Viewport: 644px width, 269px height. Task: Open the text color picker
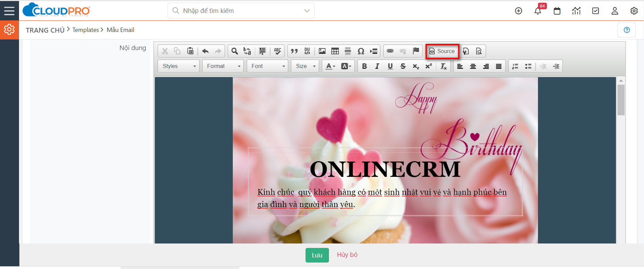330,66
